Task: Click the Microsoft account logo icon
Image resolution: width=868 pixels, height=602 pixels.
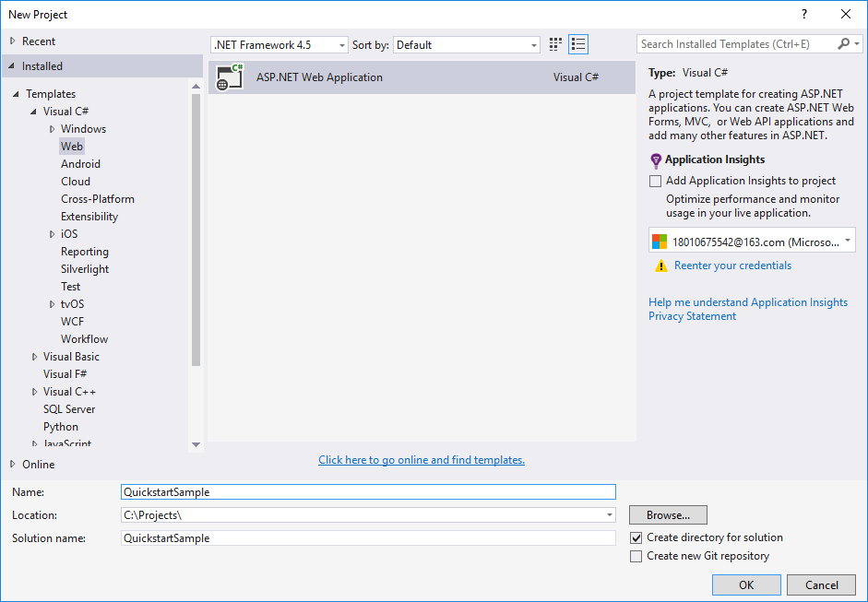Action: (x=660, y=242)
